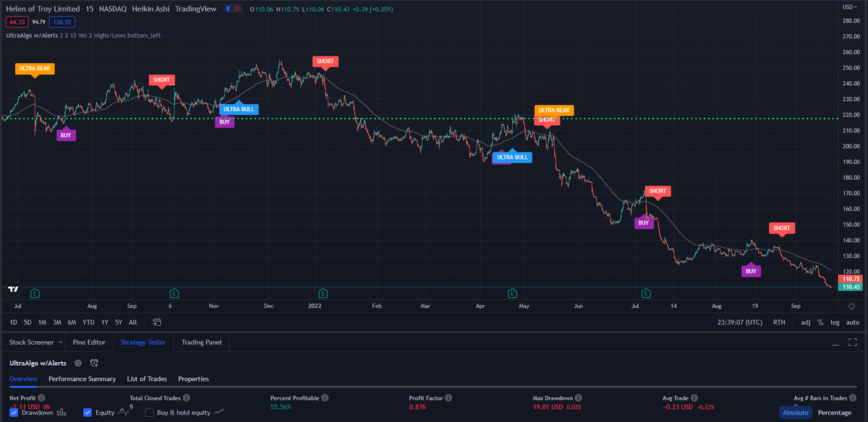Click the Percent Profitable info icon
868x422 pixels.
click(325, 398)
